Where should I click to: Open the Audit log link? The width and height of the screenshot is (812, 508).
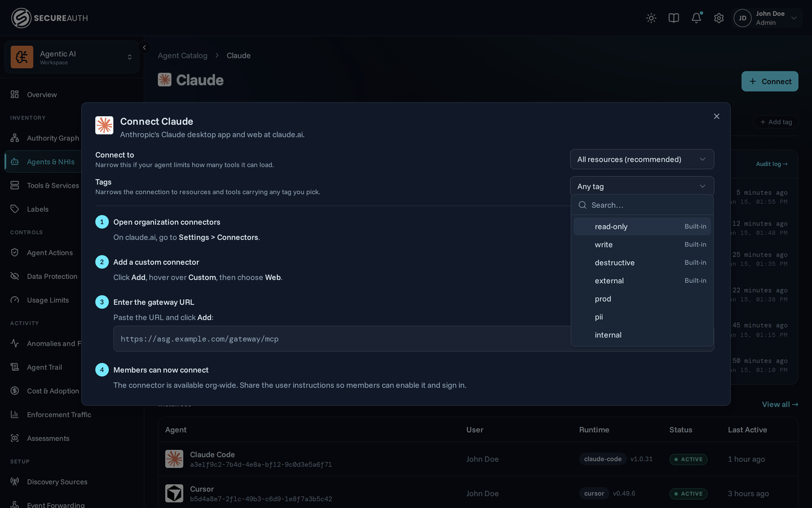tap(772, 164)
